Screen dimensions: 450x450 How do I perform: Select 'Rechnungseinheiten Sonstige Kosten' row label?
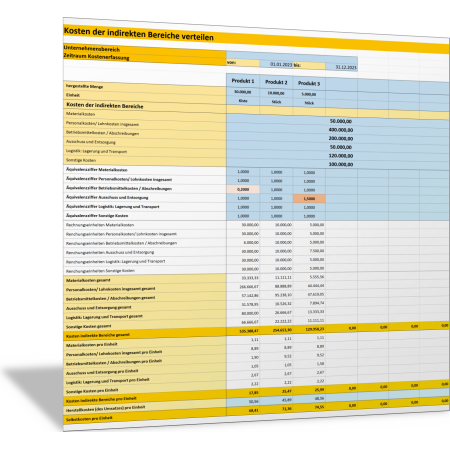(x=100, y=271)
